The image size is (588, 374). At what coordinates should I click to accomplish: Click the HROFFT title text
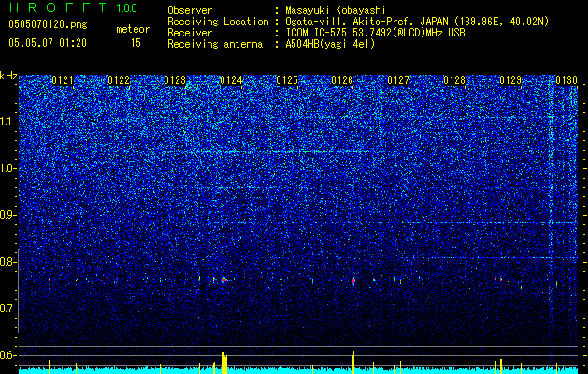click(x=58, y=7)
